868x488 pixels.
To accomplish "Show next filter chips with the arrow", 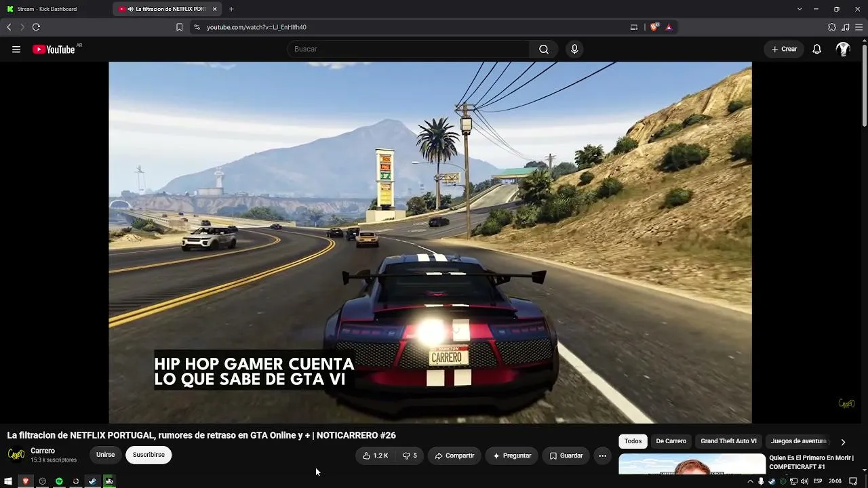I will (x=843, y=442).
